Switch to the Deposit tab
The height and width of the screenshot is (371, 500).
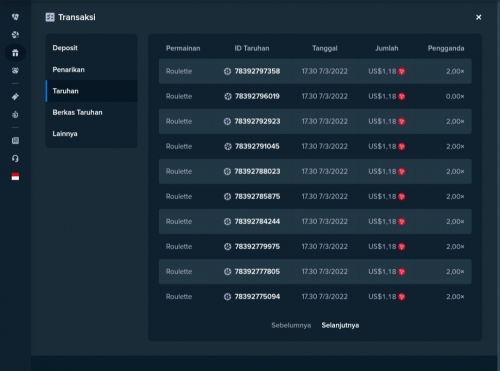tap(91, 48)
